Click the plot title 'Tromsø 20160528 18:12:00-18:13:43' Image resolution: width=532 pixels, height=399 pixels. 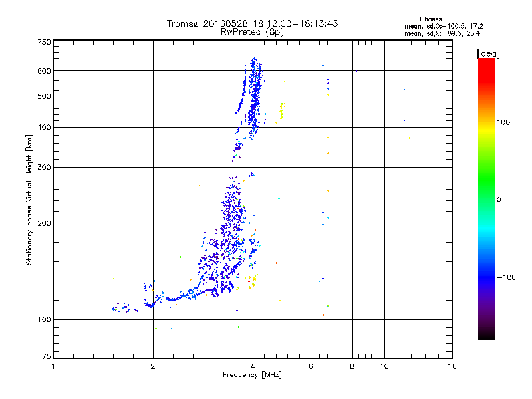252,23
